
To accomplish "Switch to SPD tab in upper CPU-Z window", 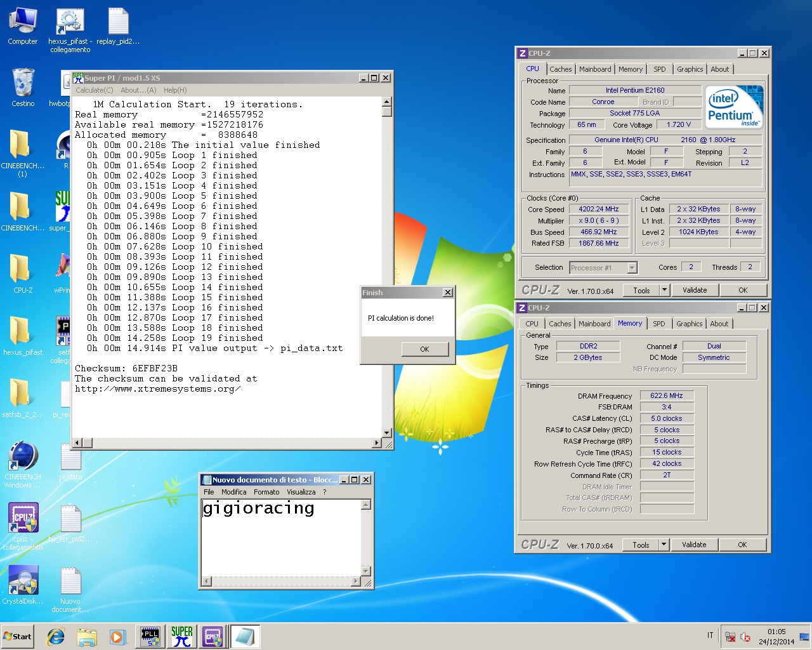I will pos(660,69).
